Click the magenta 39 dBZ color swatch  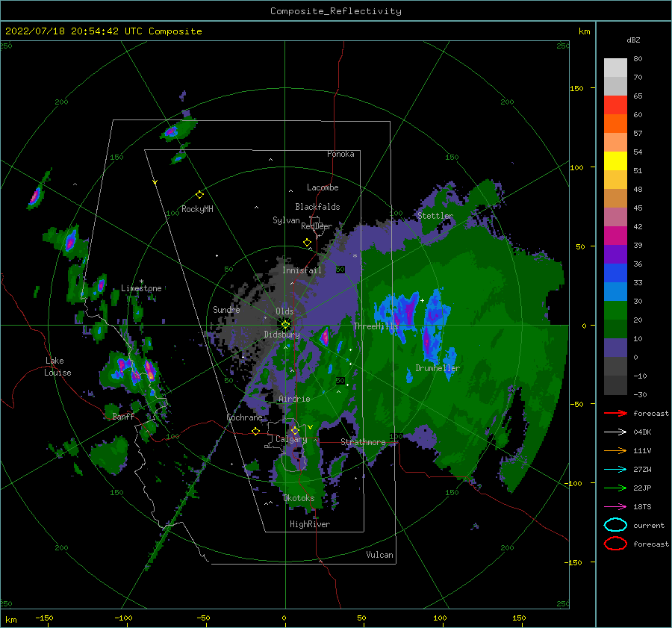(615, 236)
